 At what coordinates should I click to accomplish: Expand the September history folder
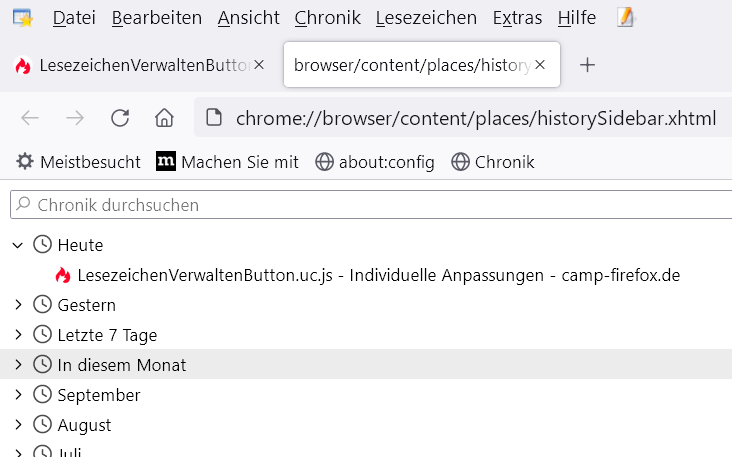coord(17,395)
